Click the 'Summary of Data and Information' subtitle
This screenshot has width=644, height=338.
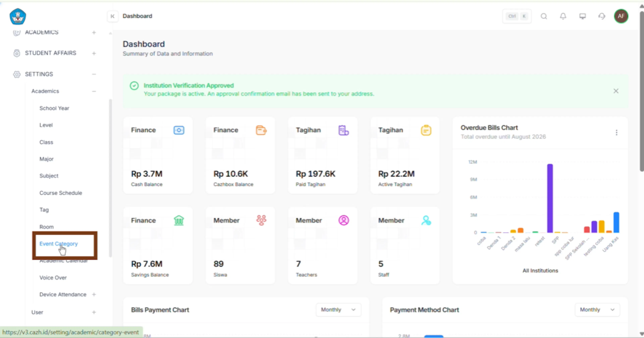pos(168,54)
